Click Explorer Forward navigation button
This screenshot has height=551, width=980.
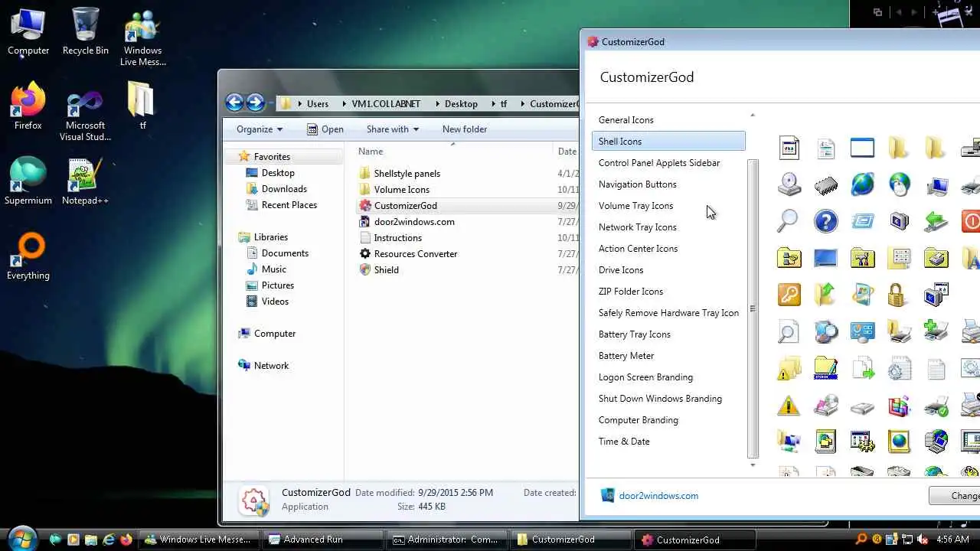256,103
